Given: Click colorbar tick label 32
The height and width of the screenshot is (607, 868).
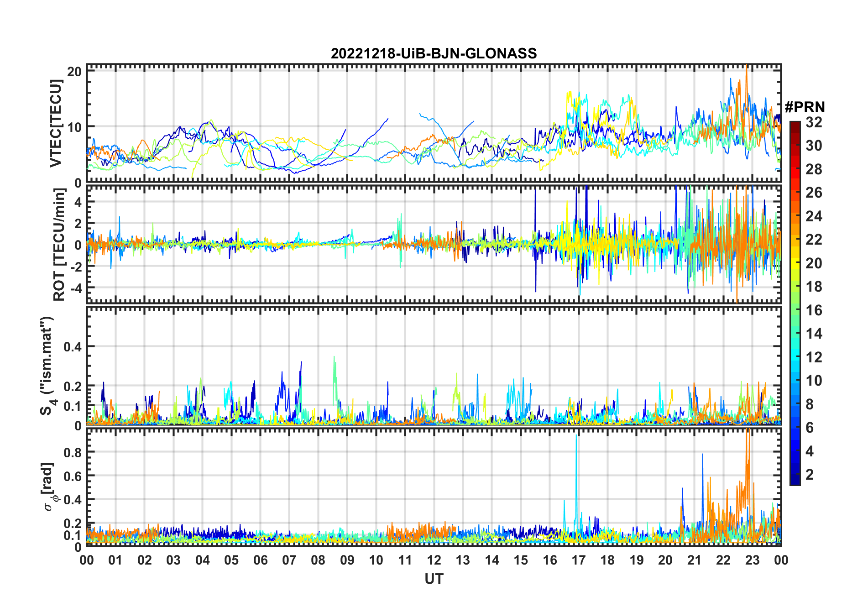Looking at the screenshot, I should click(814, 122).
